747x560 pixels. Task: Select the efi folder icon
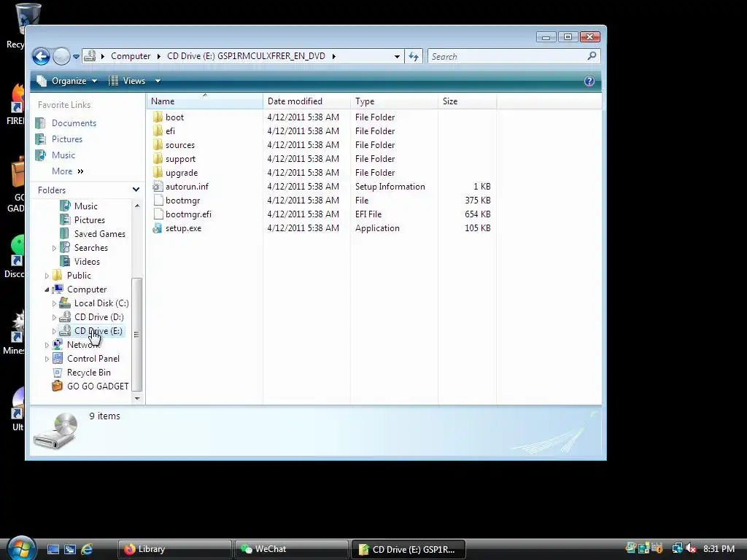tap(158, 131)
